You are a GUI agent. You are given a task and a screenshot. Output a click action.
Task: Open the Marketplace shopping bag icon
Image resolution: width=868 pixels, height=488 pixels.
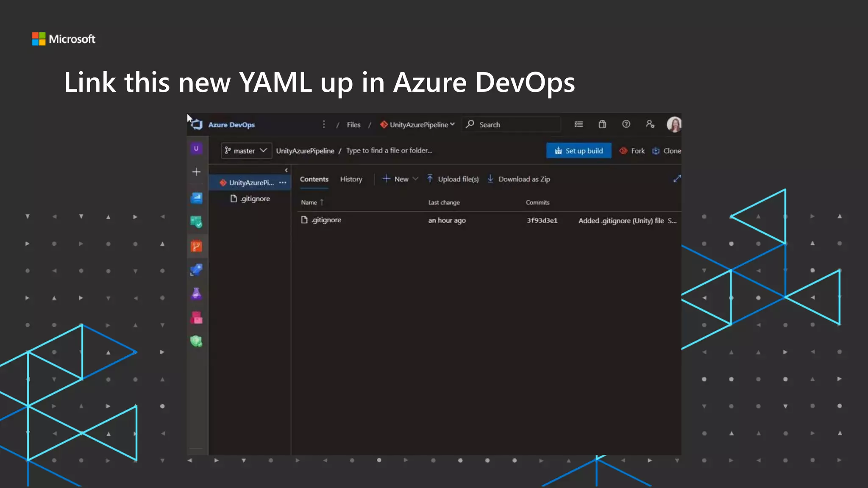pos(602,124)
